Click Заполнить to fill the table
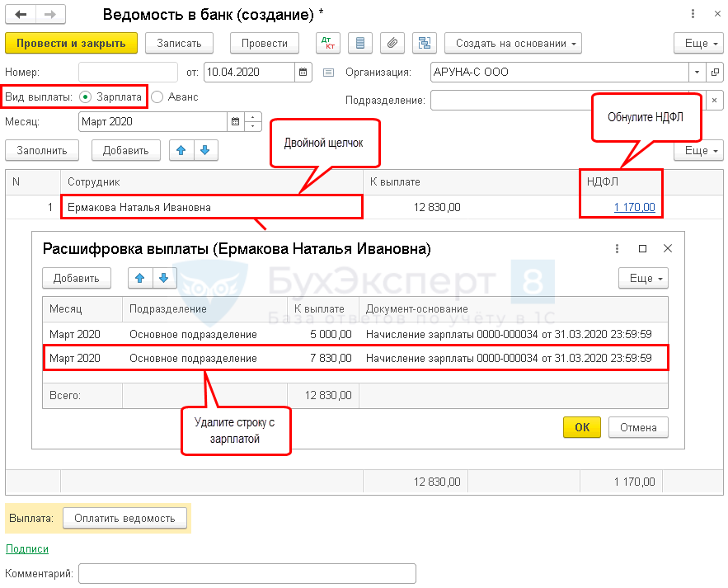Screen dimensions: 728x588 42,150
